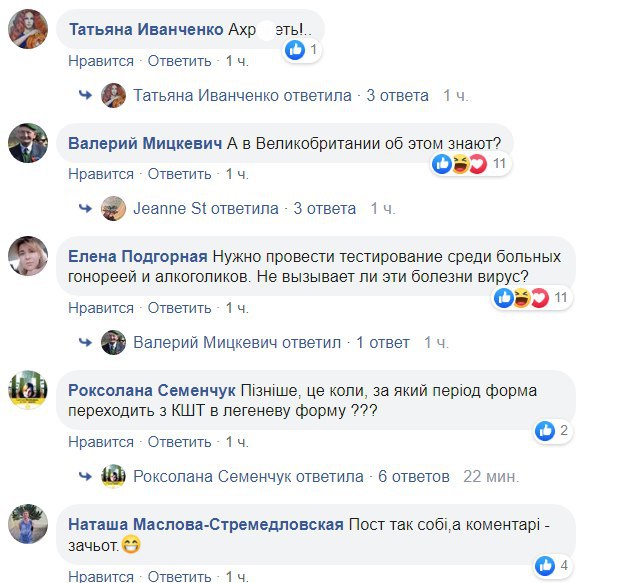Click Ответить under Татьяна Иванченко's comment

click(x=179, y=61)
